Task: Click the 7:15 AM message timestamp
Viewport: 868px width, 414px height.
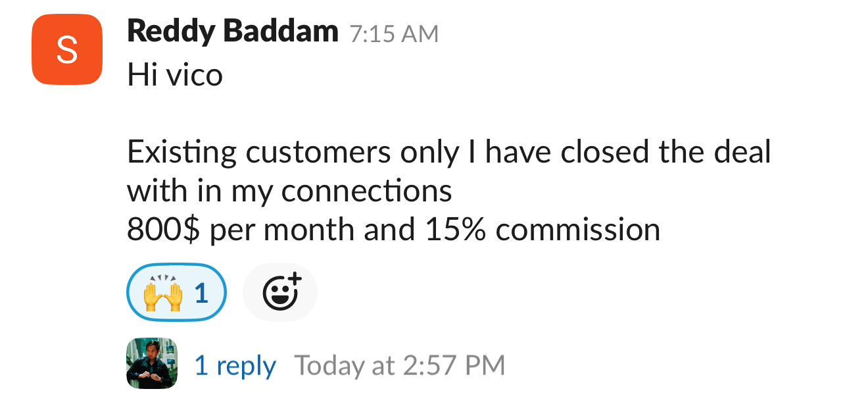Action: [x=394, y=34]
